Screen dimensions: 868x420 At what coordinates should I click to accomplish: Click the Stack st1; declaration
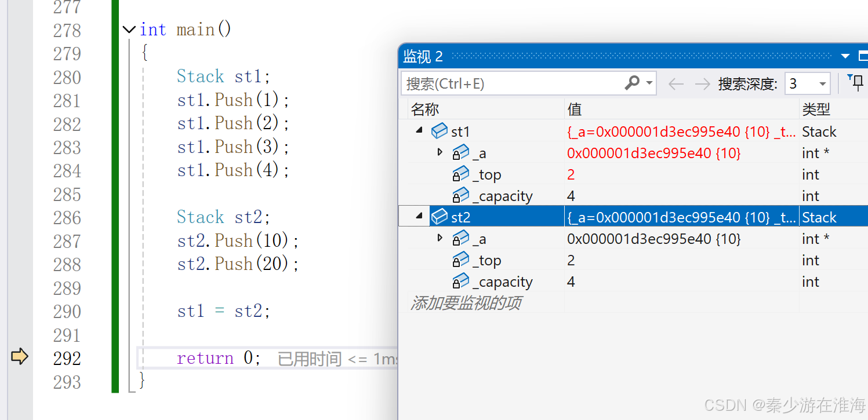(x=224, y=76)
